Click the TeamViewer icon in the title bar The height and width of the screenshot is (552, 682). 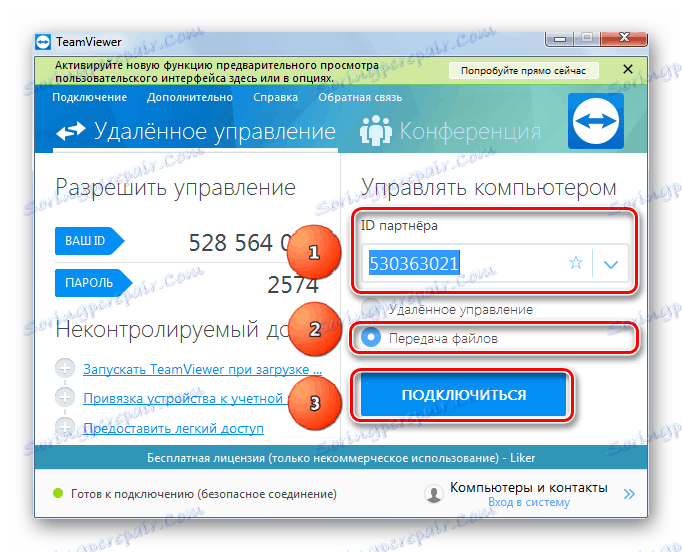[x=43, y=42]
